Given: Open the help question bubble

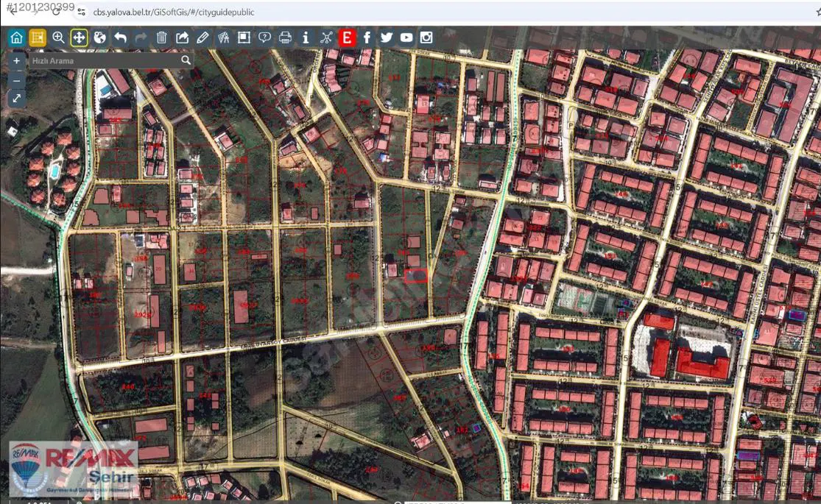Looking at the screenshot, I should pos(264,38).
